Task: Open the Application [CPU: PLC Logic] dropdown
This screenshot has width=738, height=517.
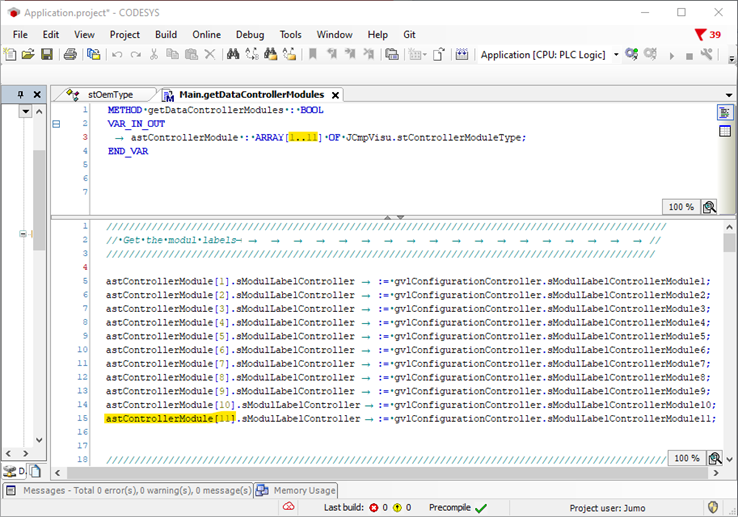Action: pyautogui.click(x=616, y=55)
